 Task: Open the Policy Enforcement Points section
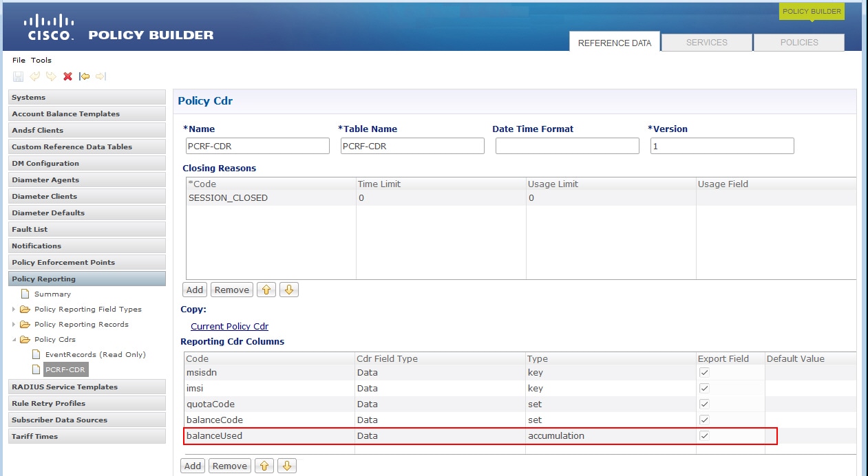click(x=87, y=263)
